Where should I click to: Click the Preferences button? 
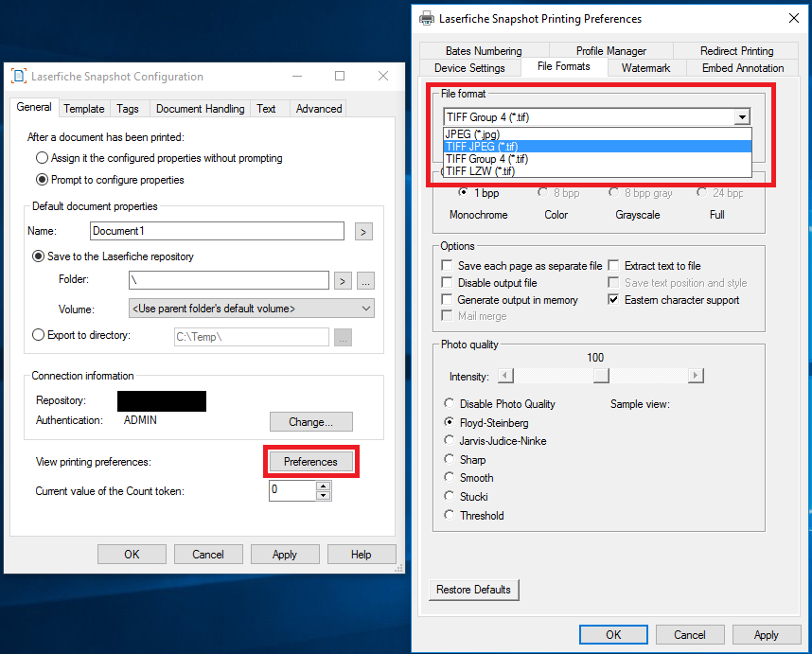click(310, 461)
